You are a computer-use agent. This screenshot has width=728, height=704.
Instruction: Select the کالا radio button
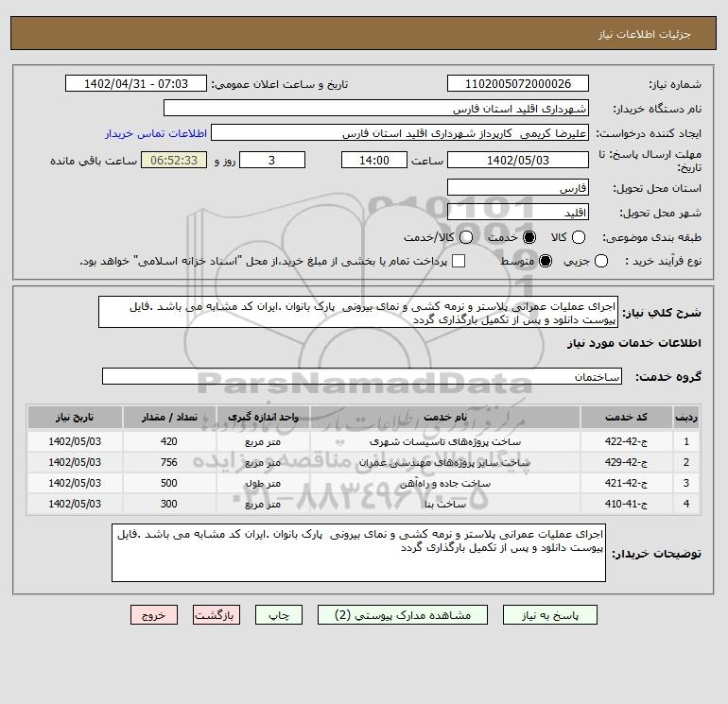(x=579, y=237)
